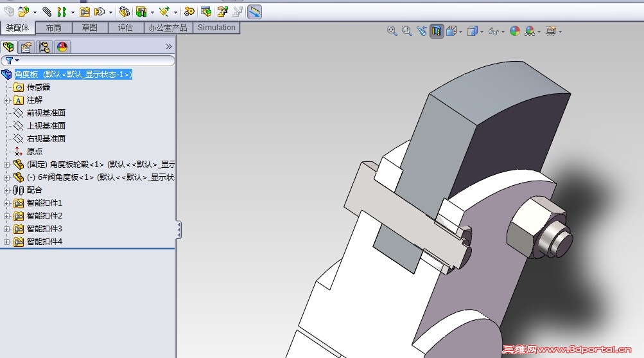The width and height of the screenshot is (644, 358).
Task: Click the Edit Appearance color ball
Action: coord(515,31)
